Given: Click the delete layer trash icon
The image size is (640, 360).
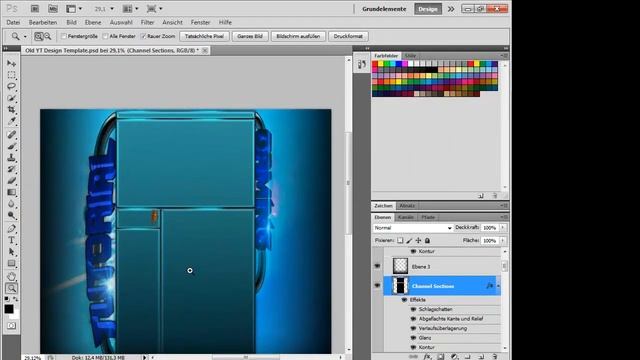Looking at the screenshot, I should tap(495, 356).
